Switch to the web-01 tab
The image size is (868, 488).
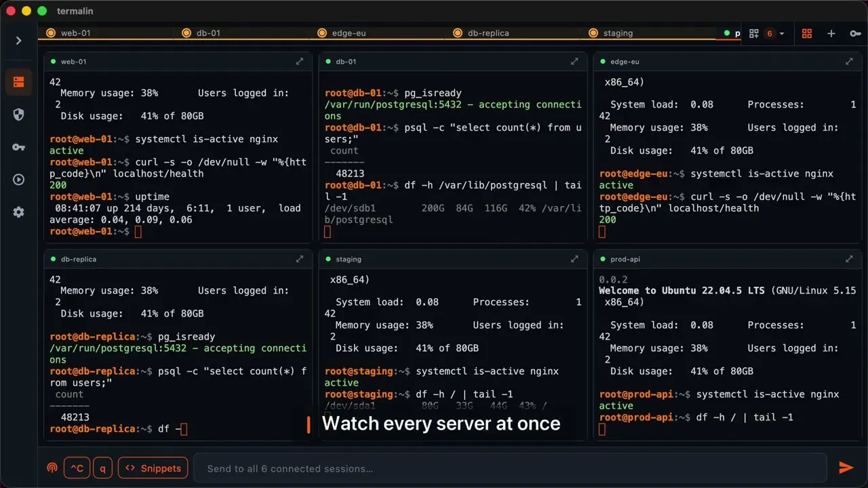(105, 33)
